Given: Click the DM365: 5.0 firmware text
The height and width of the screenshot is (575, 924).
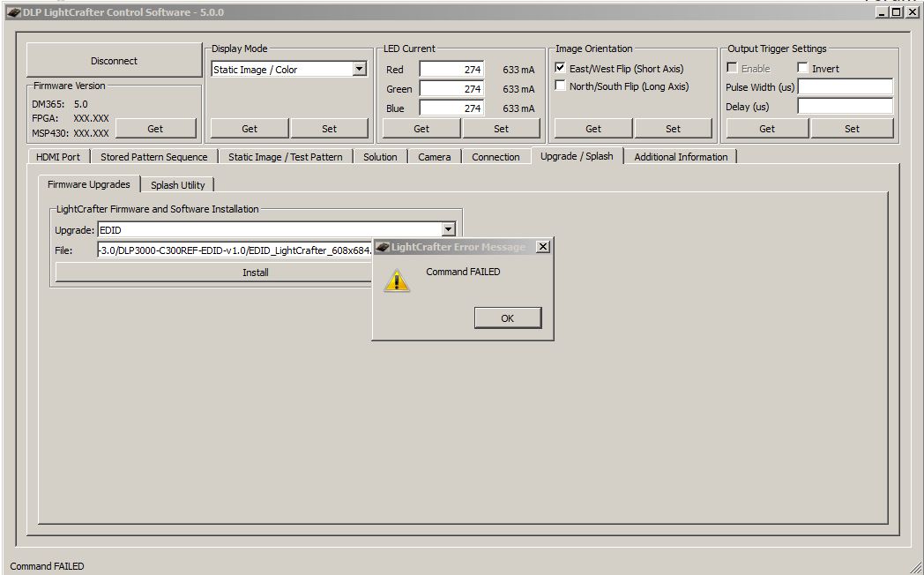Looking at the screenshot, I should [60, 104].
